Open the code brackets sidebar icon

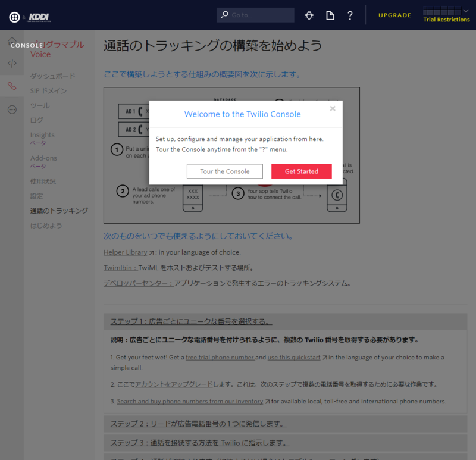(12, 63)
